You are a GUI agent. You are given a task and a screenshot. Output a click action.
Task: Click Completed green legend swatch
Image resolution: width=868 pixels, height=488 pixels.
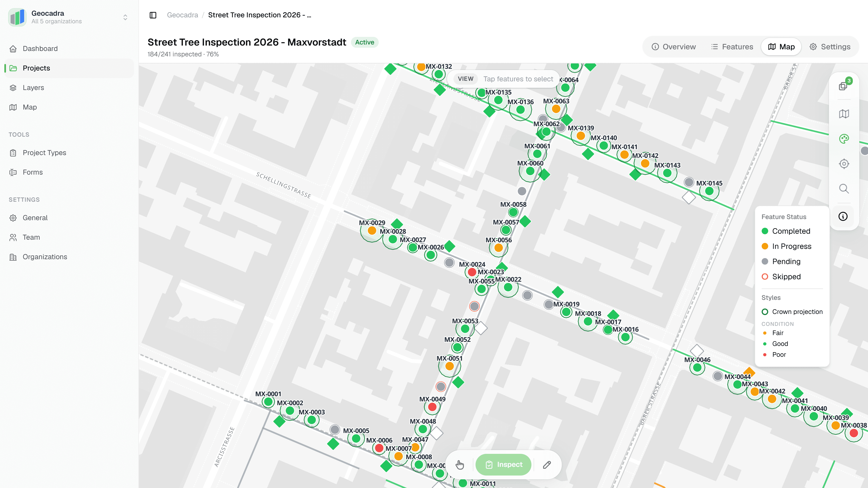click(x=765, y=231)
